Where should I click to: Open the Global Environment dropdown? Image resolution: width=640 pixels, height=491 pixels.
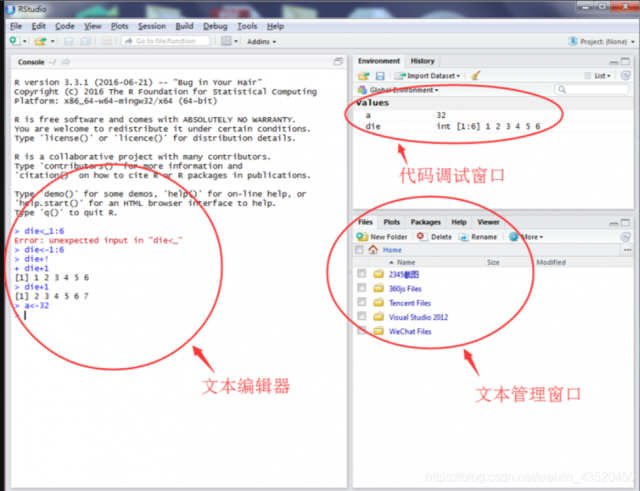click(x=398, y=90)
